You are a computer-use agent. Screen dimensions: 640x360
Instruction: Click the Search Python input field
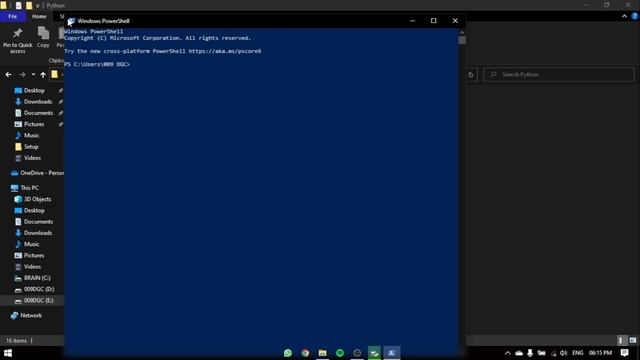click(559, 75)
